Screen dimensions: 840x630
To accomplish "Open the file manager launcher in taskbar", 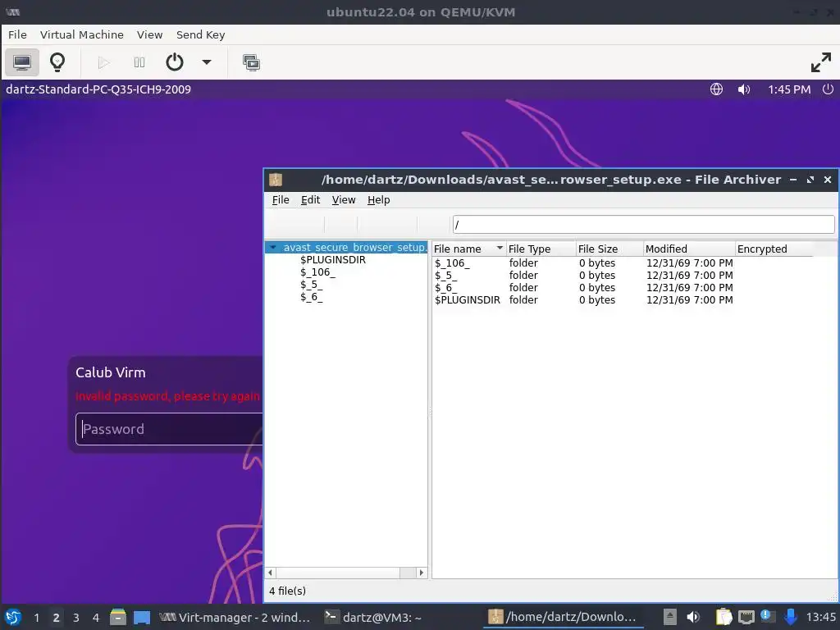I will (118, 617).
